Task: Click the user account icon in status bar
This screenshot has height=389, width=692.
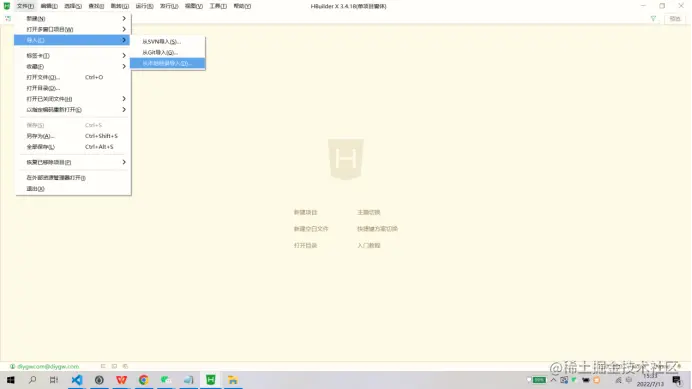Action: (x=12, y=366)
